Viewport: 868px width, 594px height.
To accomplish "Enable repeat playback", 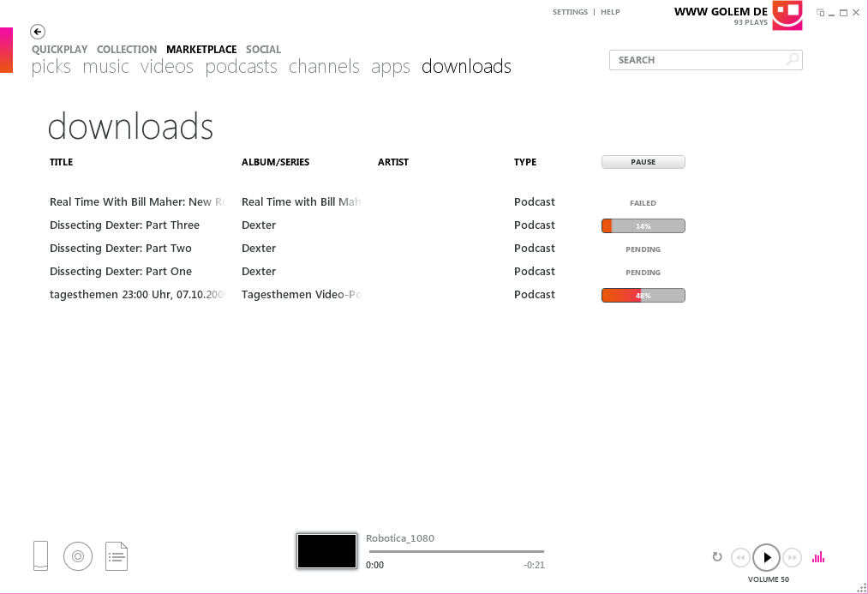I will 717,557.
